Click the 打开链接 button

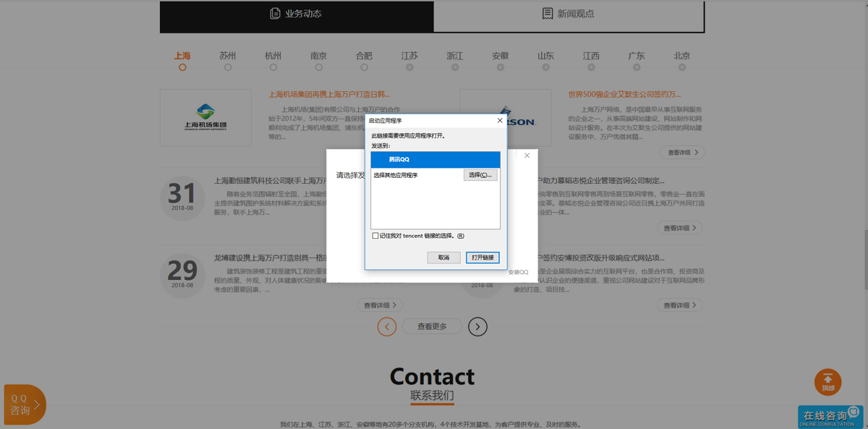point(482,258)
